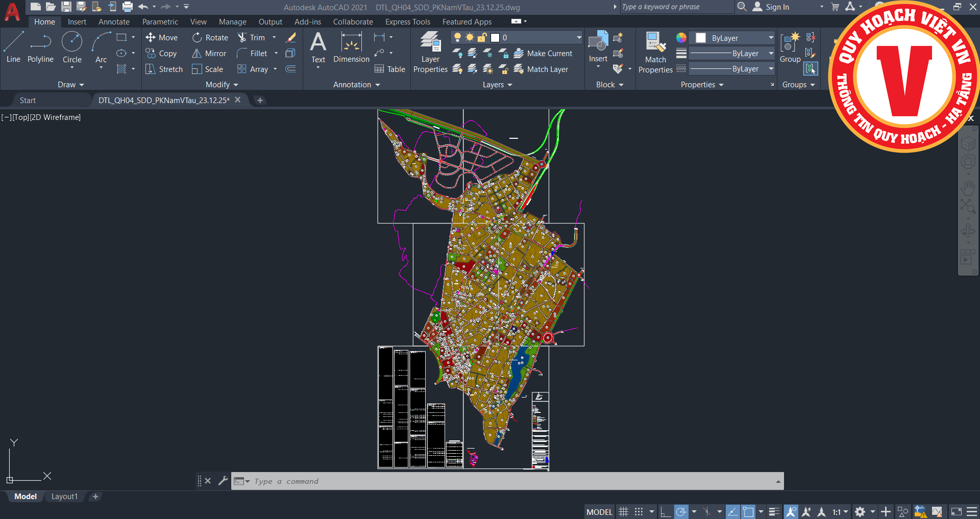Click the Move tool icon
Viewport: 980px width, 519px height.
pos(151,37)
